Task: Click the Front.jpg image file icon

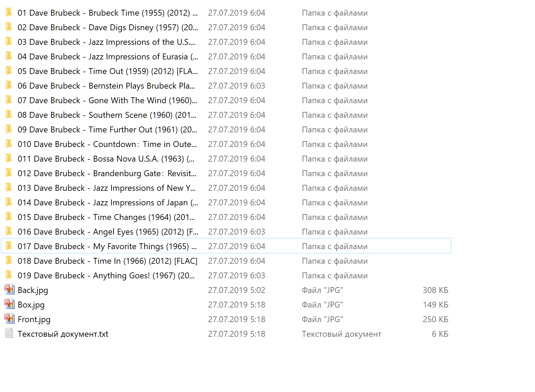Action: 9,319
